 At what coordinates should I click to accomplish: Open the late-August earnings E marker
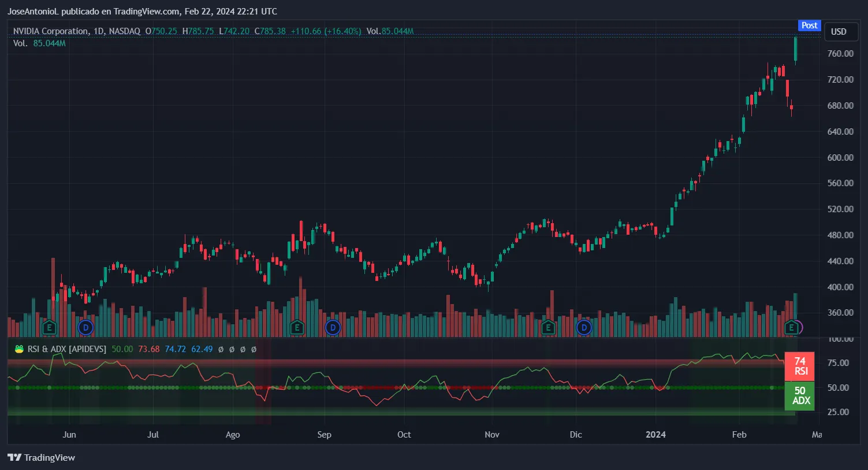pyautogui.click(x=297, y=328)
